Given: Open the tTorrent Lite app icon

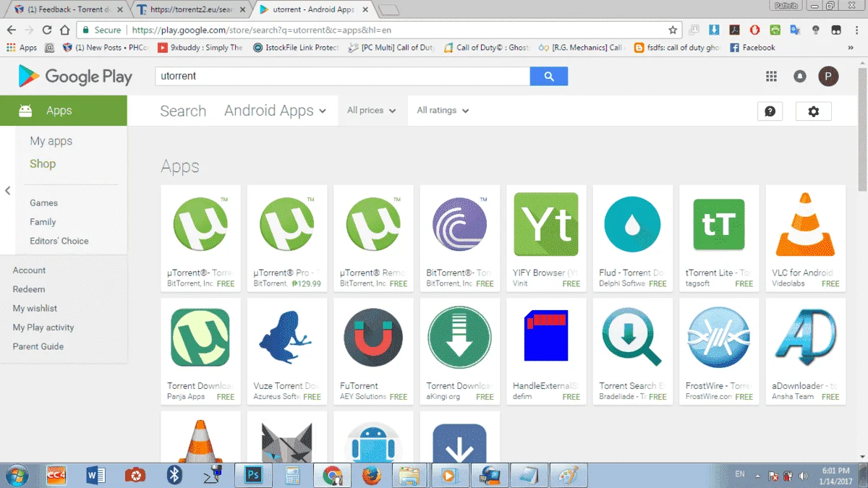Looking at the screenshot, I should coord(718,223).
